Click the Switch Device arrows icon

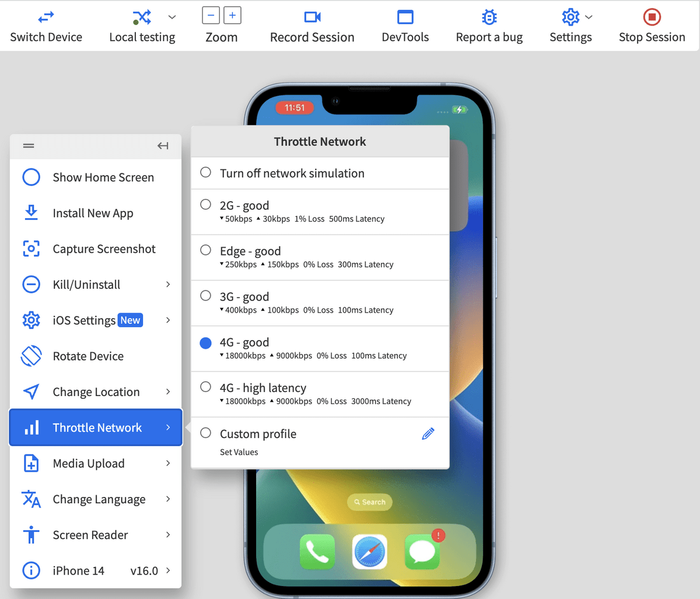[x=46, y=17]
